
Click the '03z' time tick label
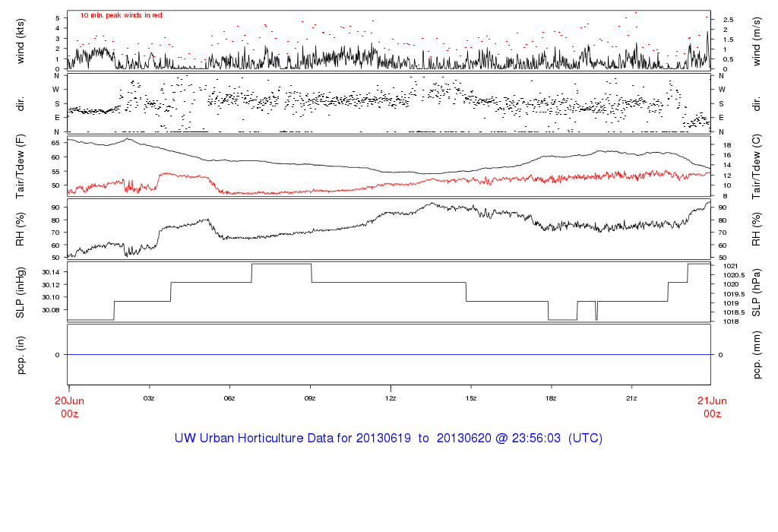149,398
